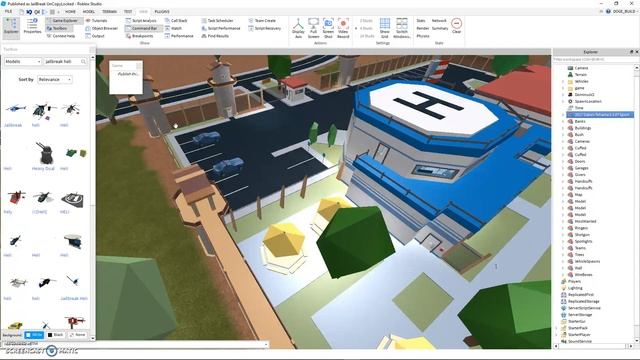Show the Output window
The width and height of the screenshot is (640, 360).
[x=95, y=36]
